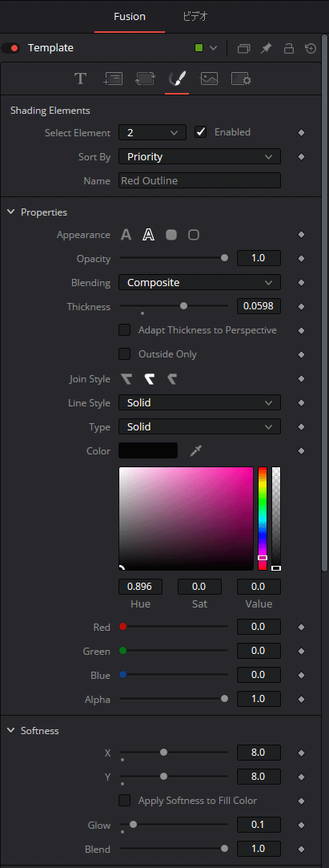Open the Layout tab icon
The height and width of the screenshot is (868, 329).
pos(113,79)
